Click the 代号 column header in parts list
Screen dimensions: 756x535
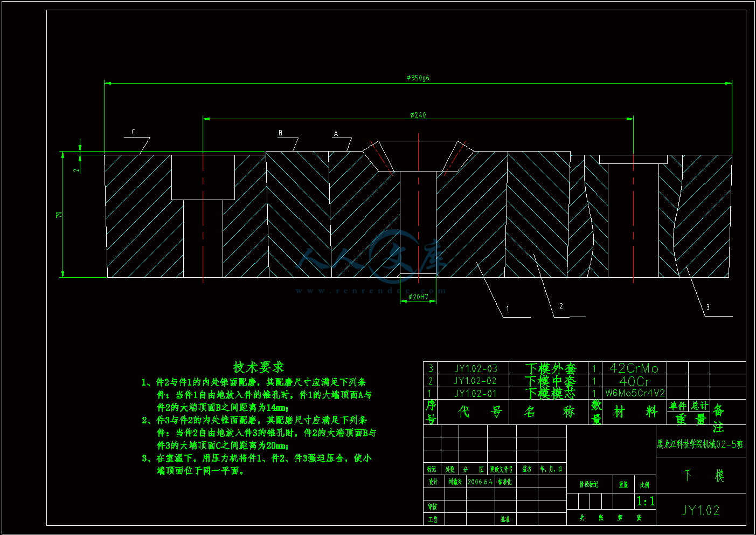[480, 412]
